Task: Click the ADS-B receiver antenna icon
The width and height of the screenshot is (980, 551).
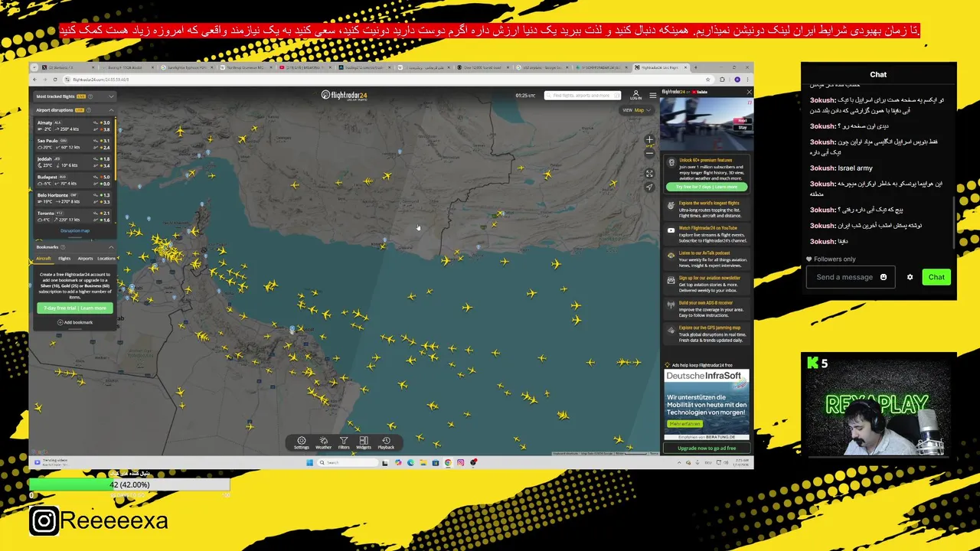Action: click(671, 305)
